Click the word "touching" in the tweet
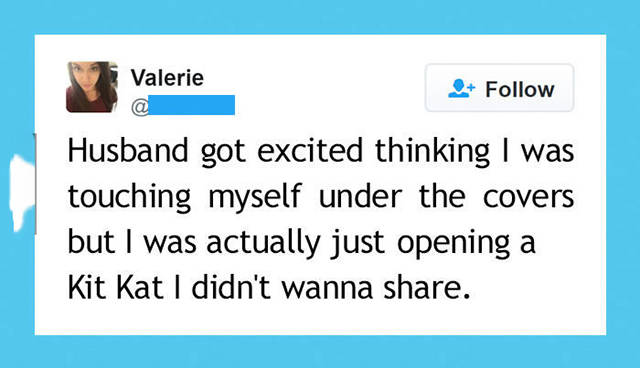 coord(129,198)
